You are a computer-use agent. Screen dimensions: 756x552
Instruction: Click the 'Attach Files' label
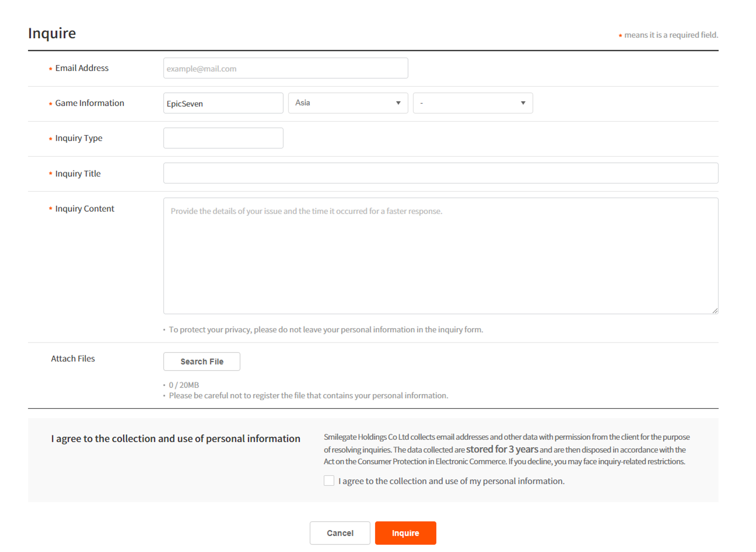[x=73, y=358]
